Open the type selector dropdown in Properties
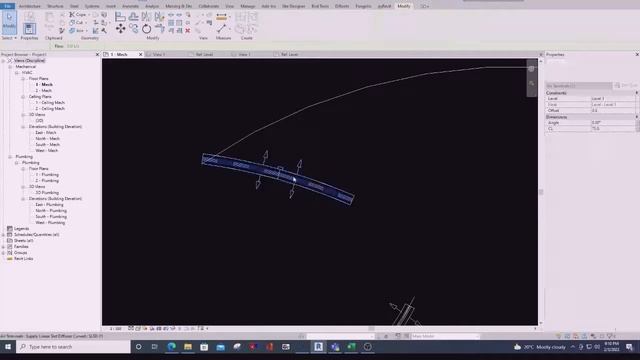This screenshot has width=640, height=360. point(579,86)
